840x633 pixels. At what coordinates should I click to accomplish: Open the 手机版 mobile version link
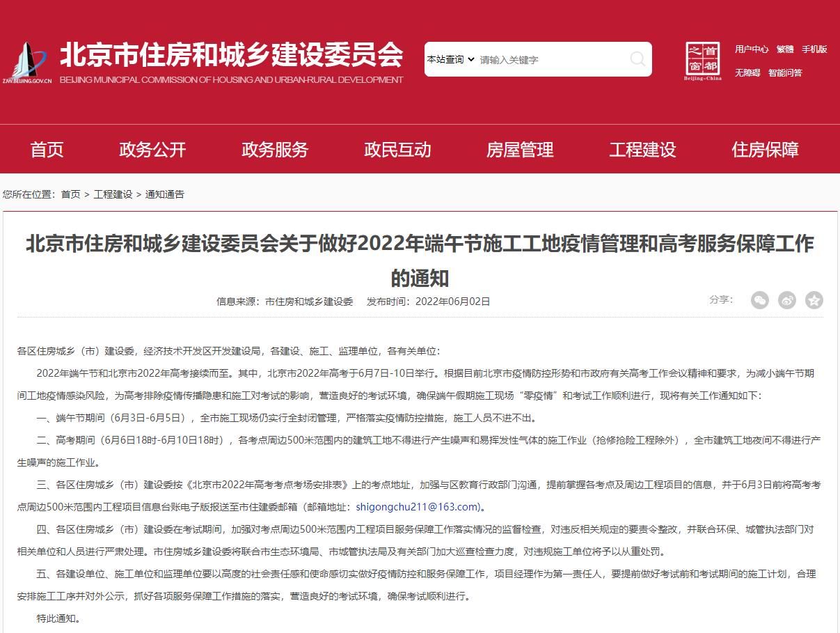coord(814,49)
